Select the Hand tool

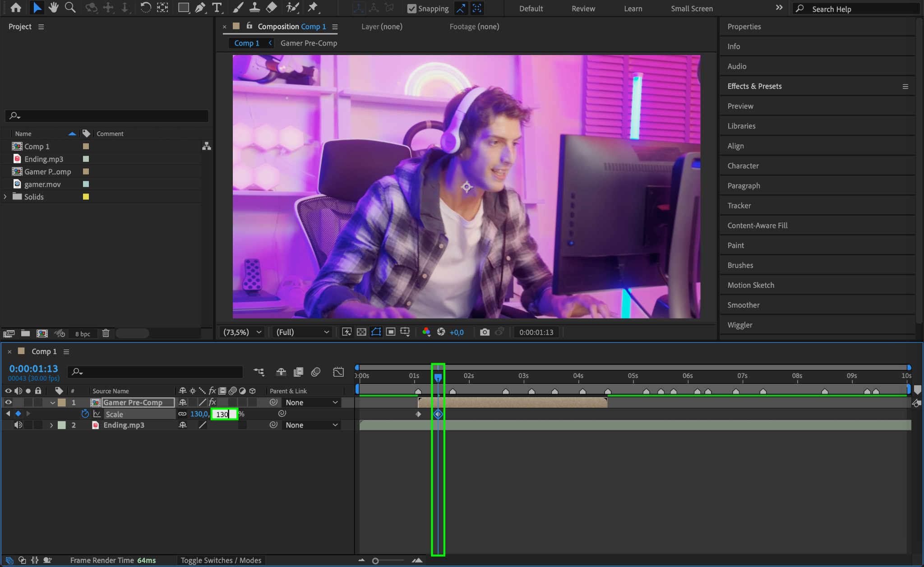(53, 8)
